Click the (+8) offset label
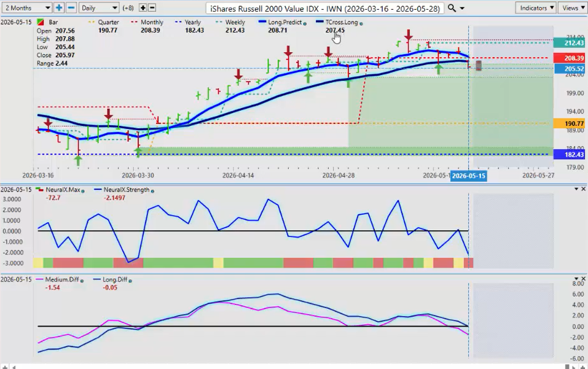The height and width of the screenshot is (369, 588). coord(128,8)
